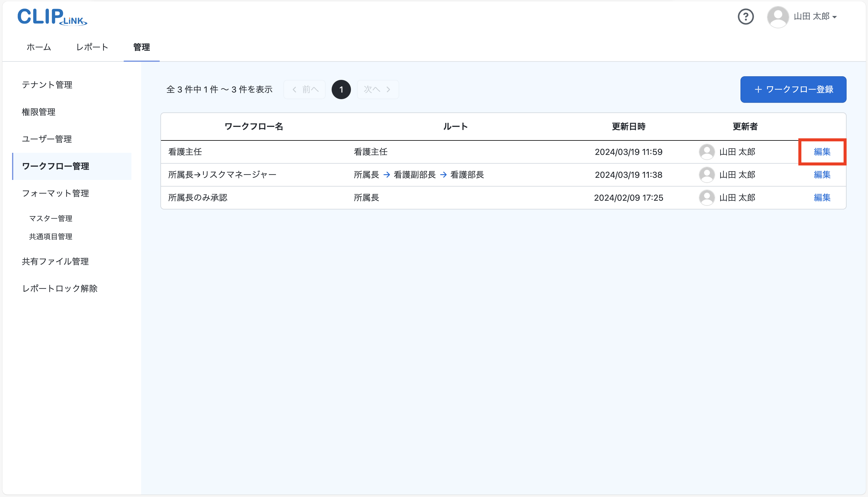Open マスター管理 under フォーマット管理
The width and height of the screenshot is (868, 497).
click(x=51, y=219)
